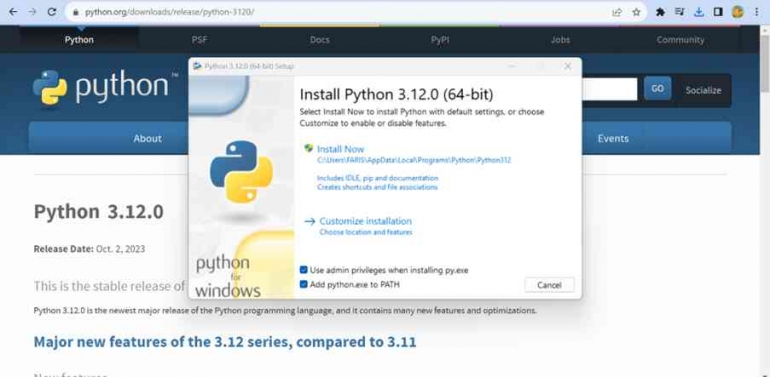Screen dimensions: 770x377
Task: Click the python logo on the website
Action: 106,87
